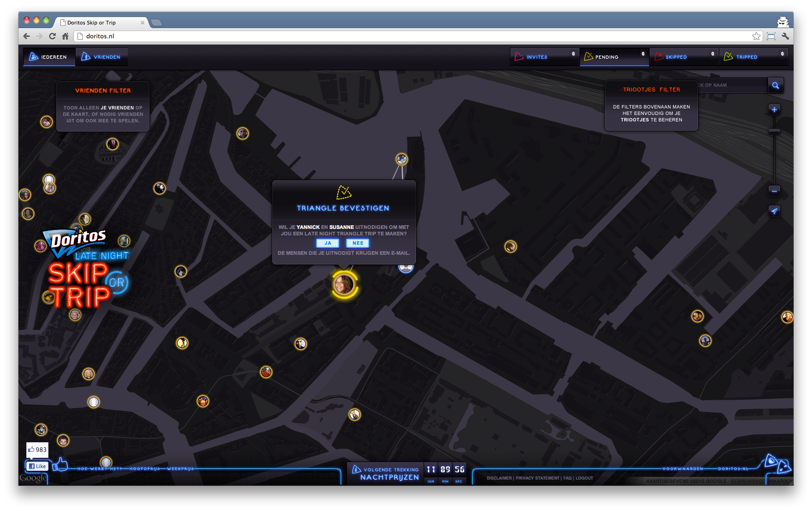Close the Doritos Skip or Trip tab

point(143,23)
